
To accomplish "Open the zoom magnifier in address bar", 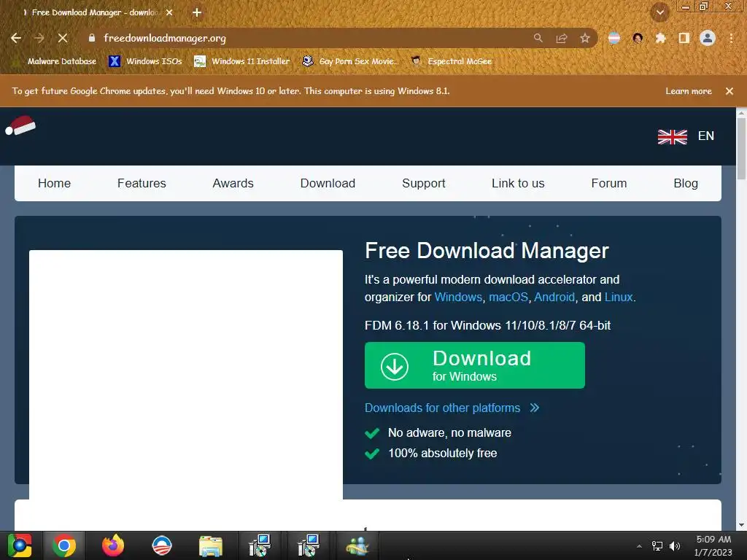I will 538,38.
